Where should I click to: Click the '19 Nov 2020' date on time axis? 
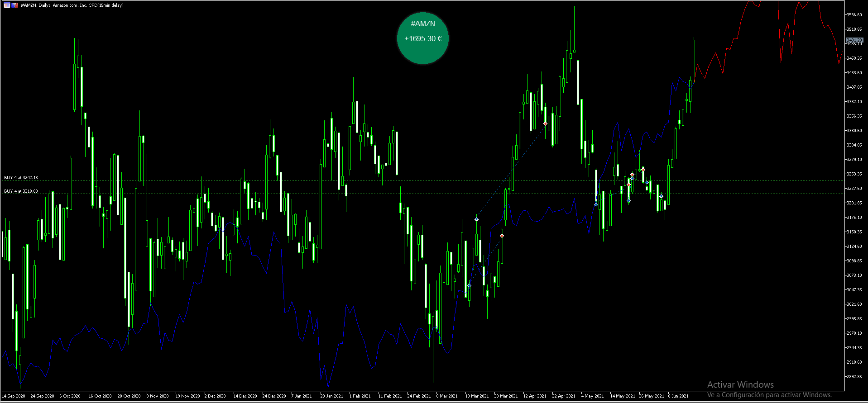point(187,396)
